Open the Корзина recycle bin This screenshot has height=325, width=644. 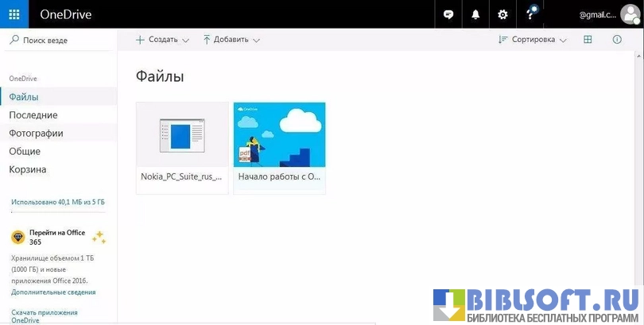[28, 169]
